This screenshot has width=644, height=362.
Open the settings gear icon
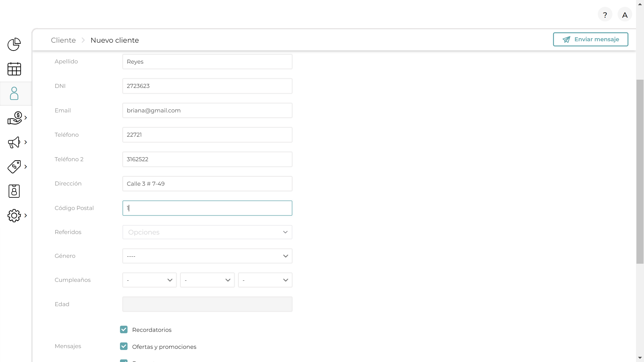(x=14, y=215)
